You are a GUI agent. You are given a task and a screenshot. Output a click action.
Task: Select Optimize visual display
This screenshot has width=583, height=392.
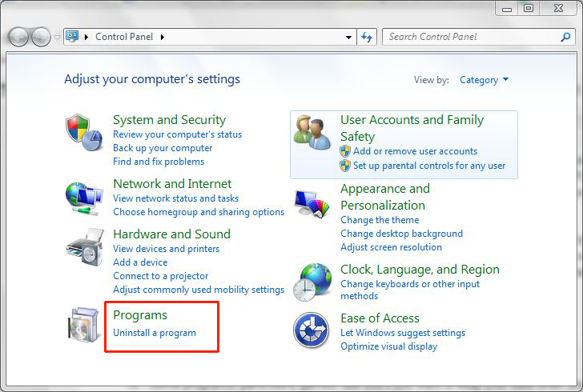(x=388, y=346)
